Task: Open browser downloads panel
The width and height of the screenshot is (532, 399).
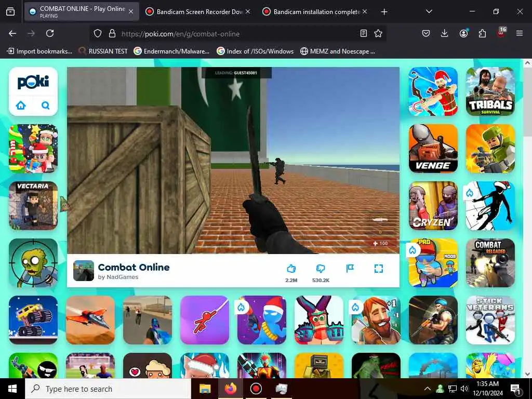Action: (445, 33)
